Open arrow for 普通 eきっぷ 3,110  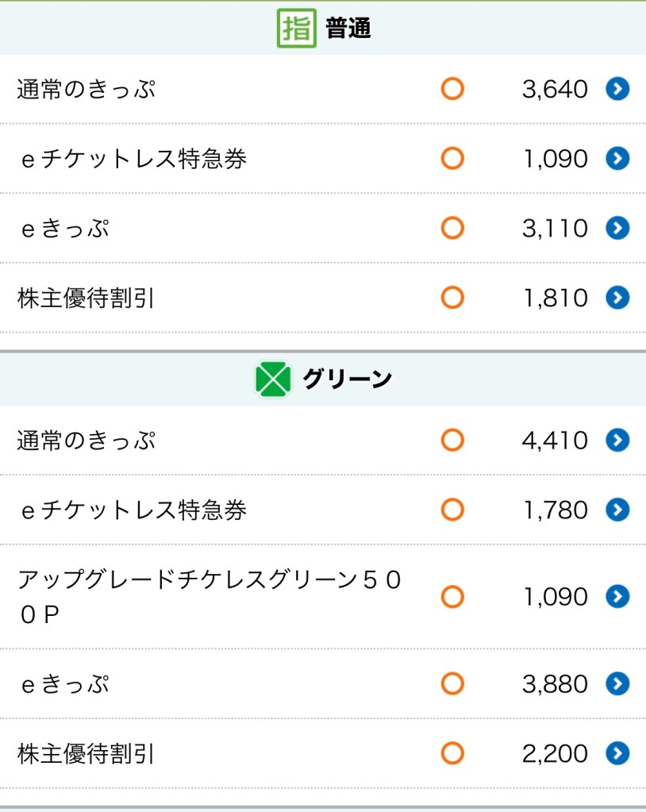[617, 229]
